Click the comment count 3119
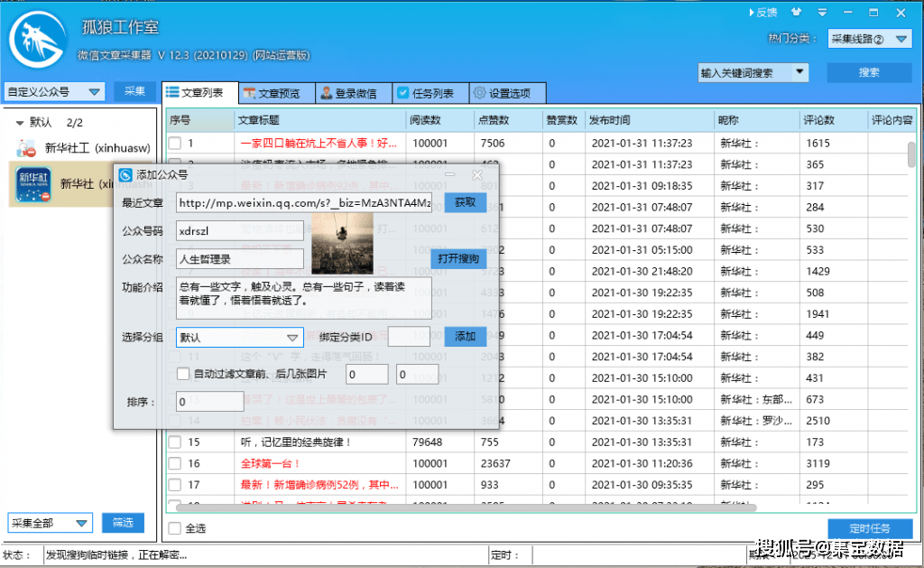The image size is (924, 568). (818, 463)
